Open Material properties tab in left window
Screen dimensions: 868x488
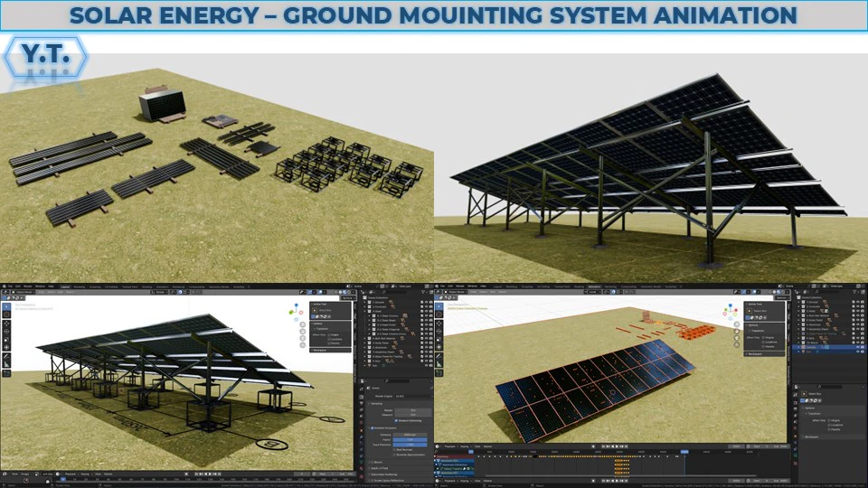click(362, 468)
